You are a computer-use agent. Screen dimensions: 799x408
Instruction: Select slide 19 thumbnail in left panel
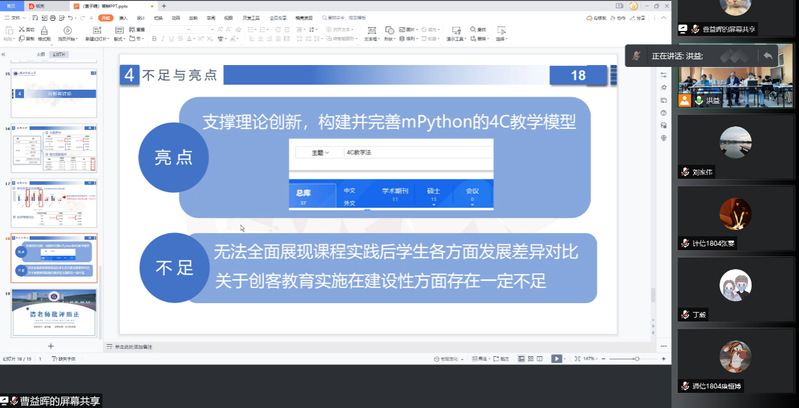coord(55,311)
